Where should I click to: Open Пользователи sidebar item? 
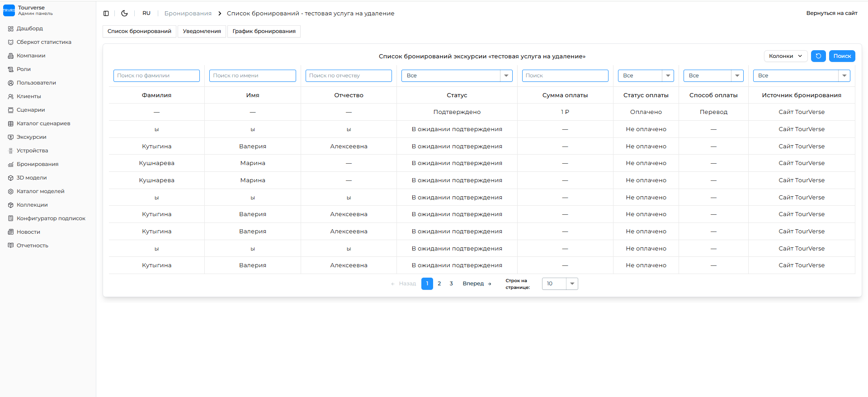tap(36, 83)
